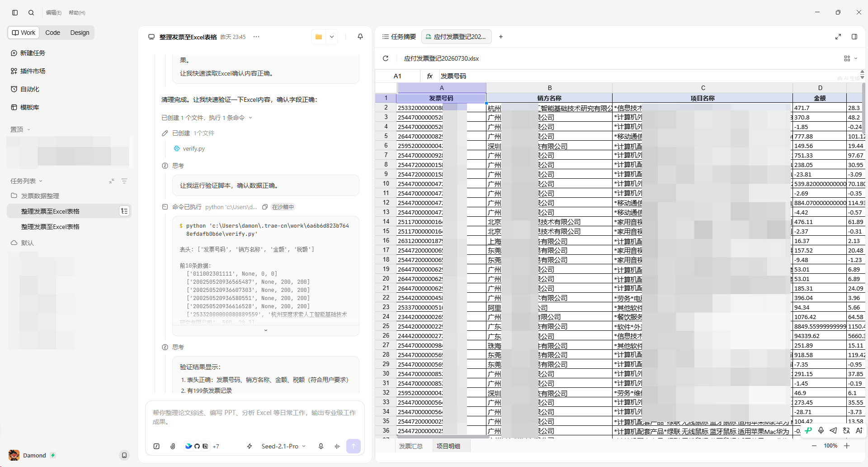
Task: Open search with the magnifier icon
Action: click(31, 13)
